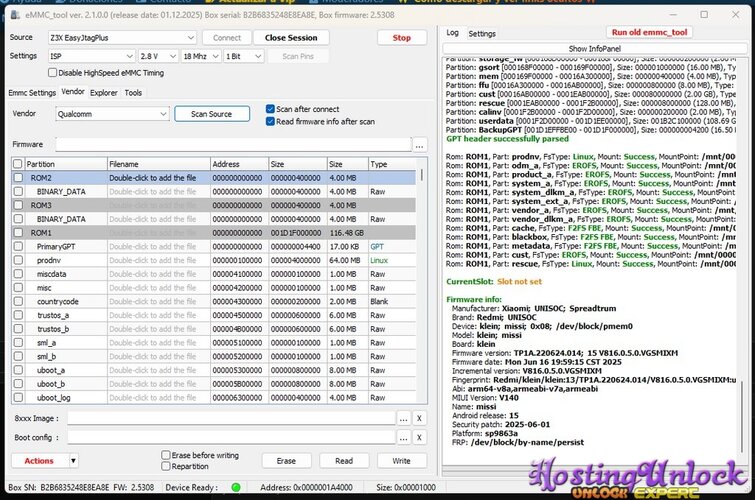This screenshot has height=500, width=755.
Task: Click the Connect button
Action: click(x=227, y=38)
